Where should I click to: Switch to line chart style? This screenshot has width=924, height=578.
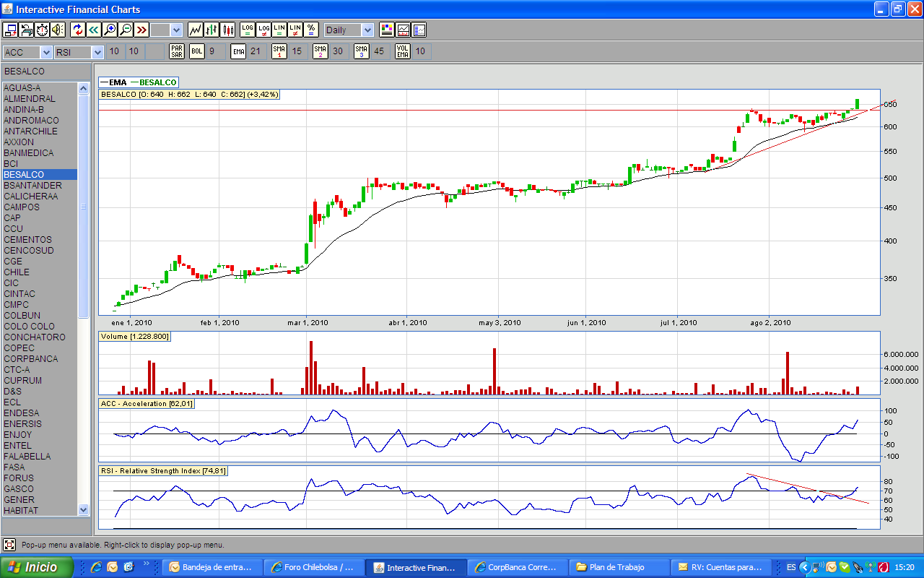point(195,30)
